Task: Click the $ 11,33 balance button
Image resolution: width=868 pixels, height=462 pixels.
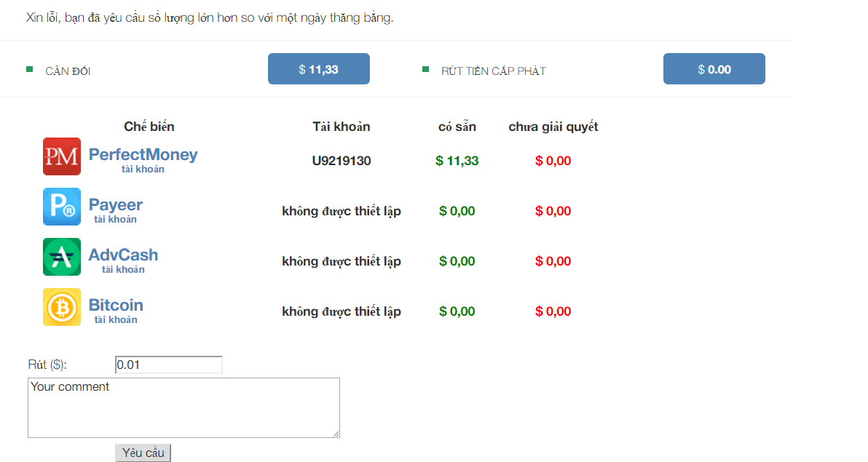Action: coord(319,69)
